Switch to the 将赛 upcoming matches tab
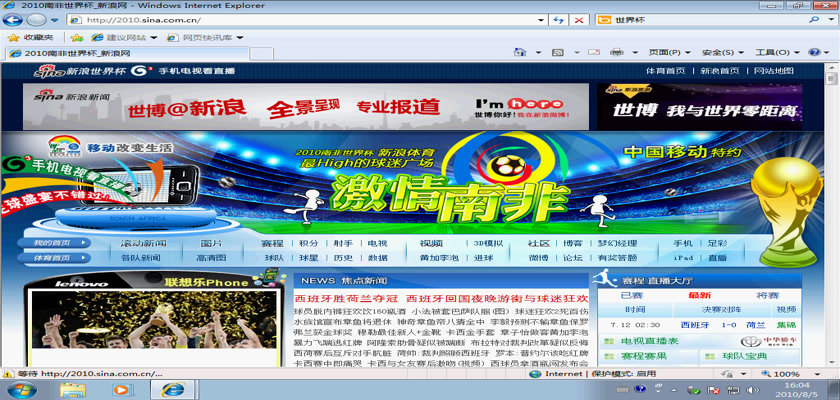This screenshot has width=840, height=400. (767, 295)
